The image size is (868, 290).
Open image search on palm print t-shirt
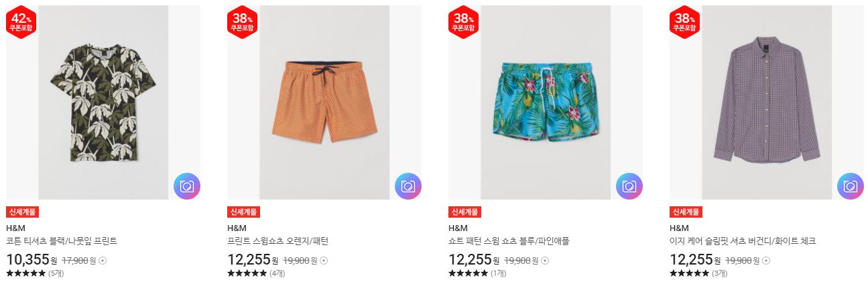tap(187, 186)
